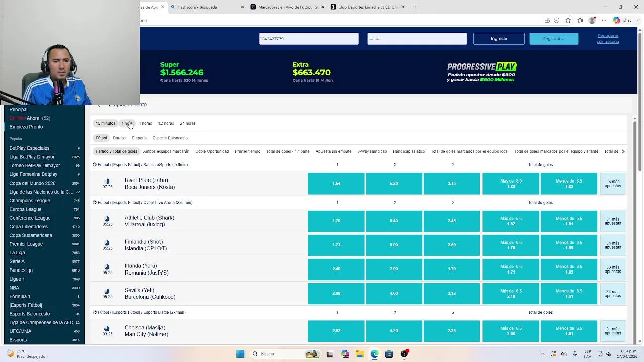Screen dimensions: 644x362
Task: Go back using arrow beside Empieza Pronto
Action: [99, 105]
